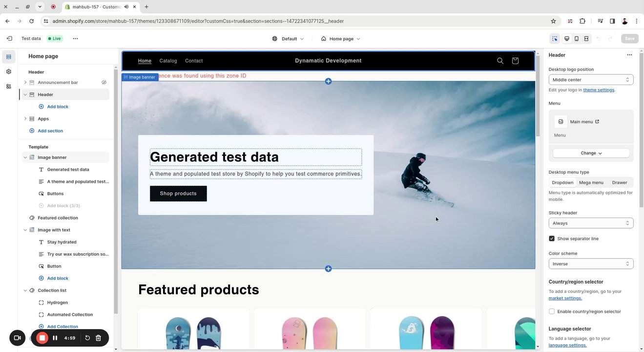Select the mahbub-157 browser tab

click(x=100, y=7)
